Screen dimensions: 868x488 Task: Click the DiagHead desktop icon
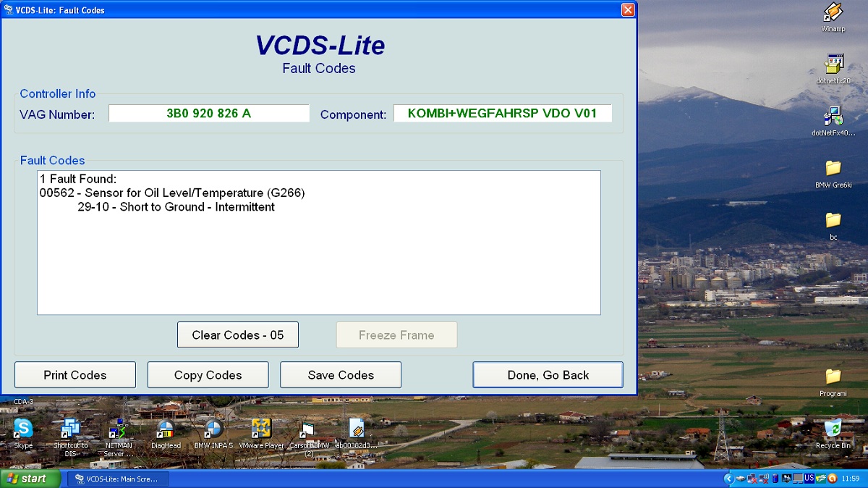pos(166,430)
